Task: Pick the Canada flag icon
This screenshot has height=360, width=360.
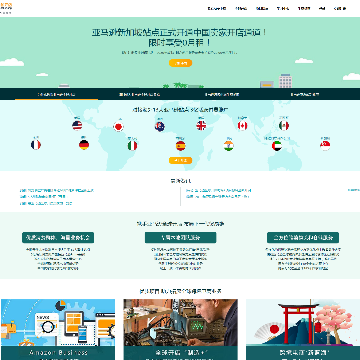Action: click(243, 126)
